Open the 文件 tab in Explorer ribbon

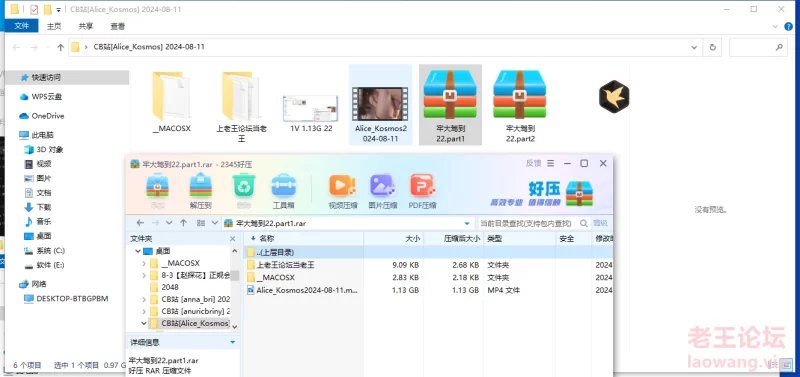[x=21, y=26]
